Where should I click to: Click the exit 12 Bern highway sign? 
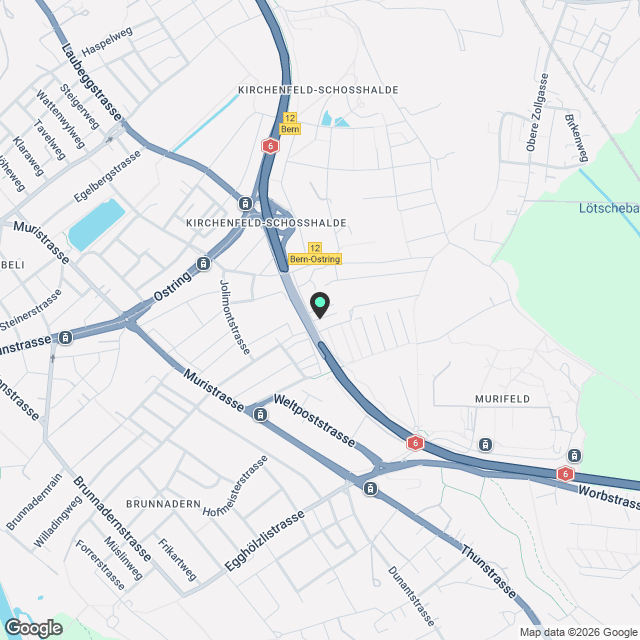(x=290, y=124)
